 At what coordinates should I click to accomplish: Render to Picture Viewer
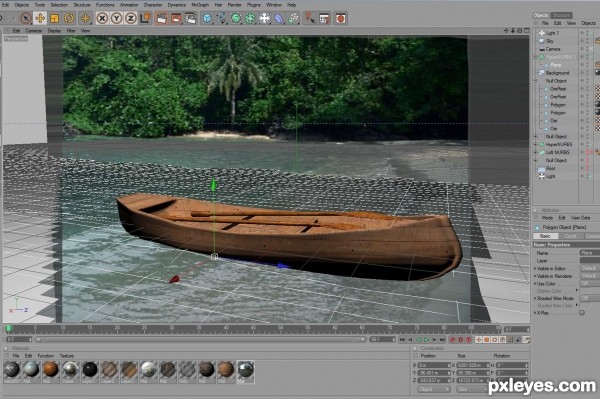pos(176,18)
